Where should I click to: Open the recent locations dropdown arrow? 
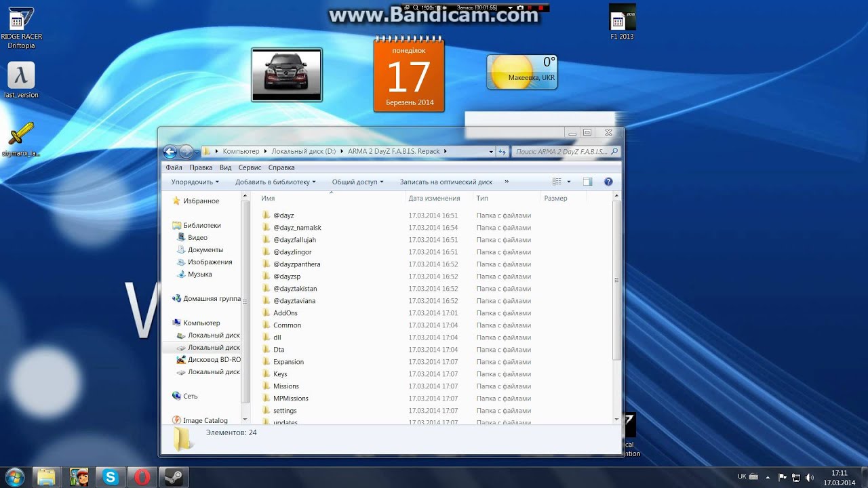point(197,151)
